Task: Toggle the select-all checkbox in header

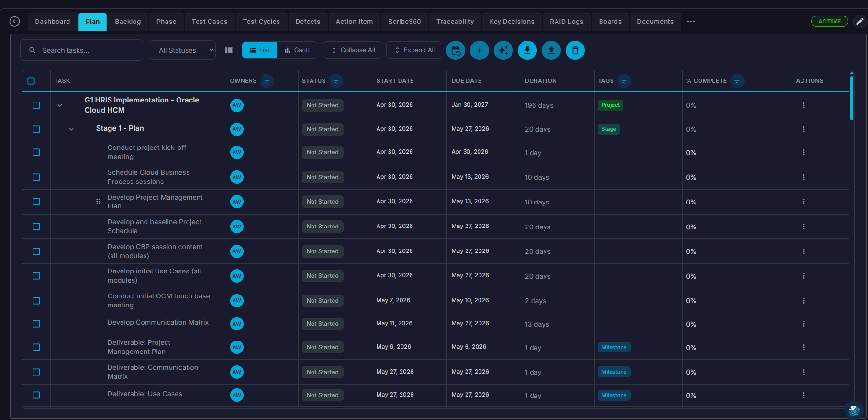Action: [31, 81]
